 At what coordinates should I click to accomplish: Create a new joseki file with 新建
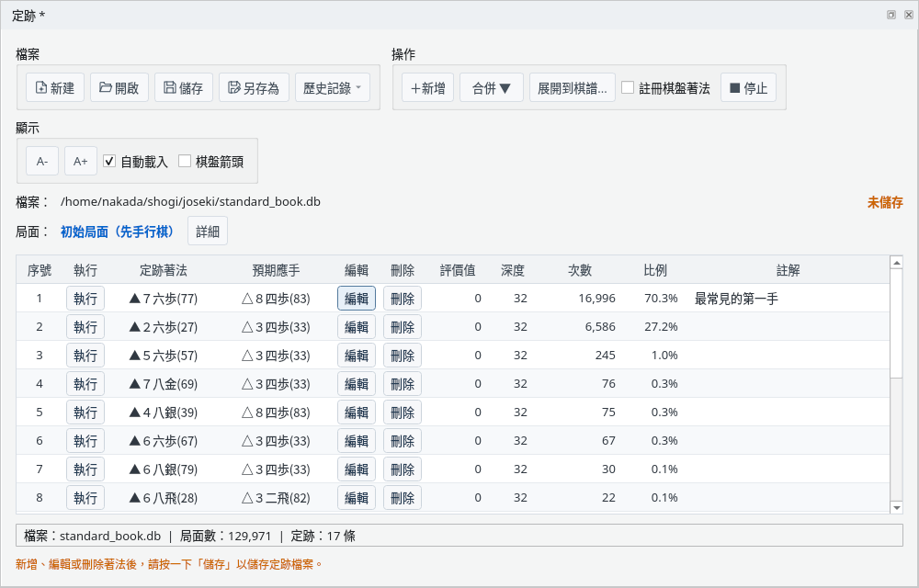tap(55, 88)
